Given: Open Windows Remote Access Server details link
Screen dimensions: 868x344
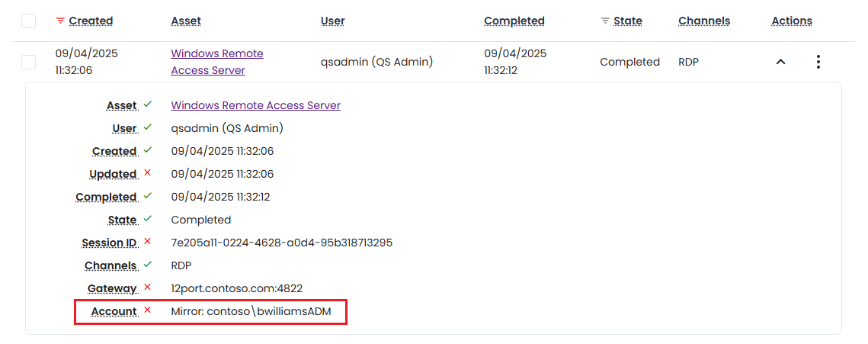Looking at the screenshot, I should pyautogui.click(x=255, y=105).
